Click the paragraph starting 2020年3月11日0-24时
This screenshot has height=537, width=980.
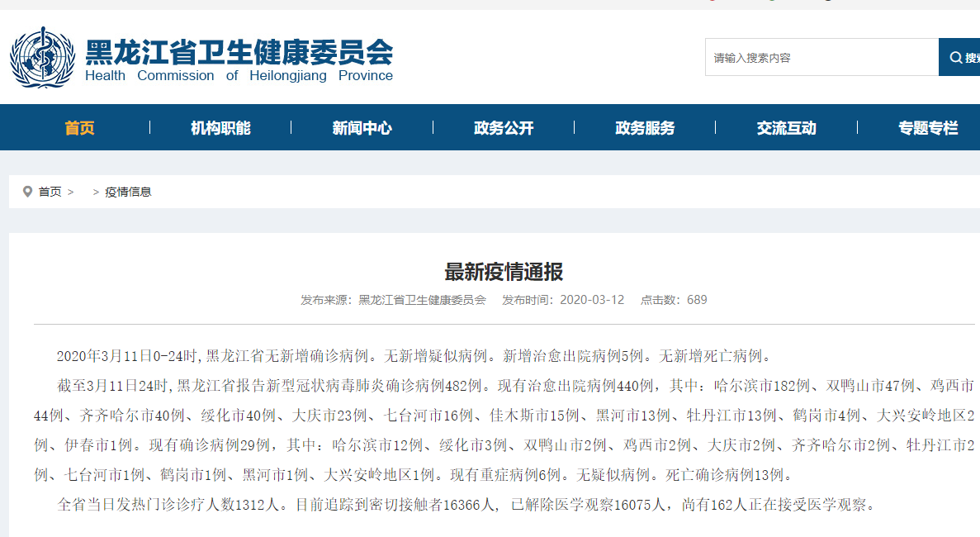tap(413, 357)
